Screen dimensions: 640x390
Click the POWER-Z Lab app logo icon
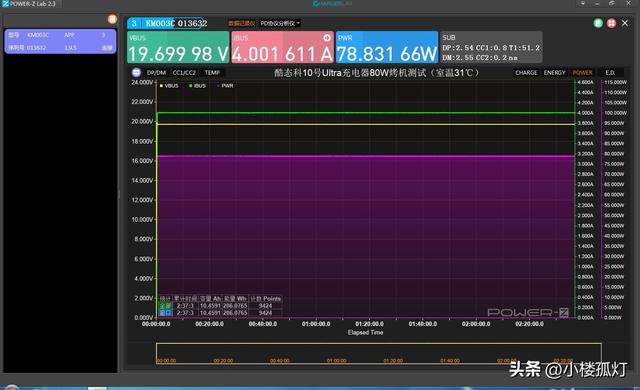(x=5, y=4)
